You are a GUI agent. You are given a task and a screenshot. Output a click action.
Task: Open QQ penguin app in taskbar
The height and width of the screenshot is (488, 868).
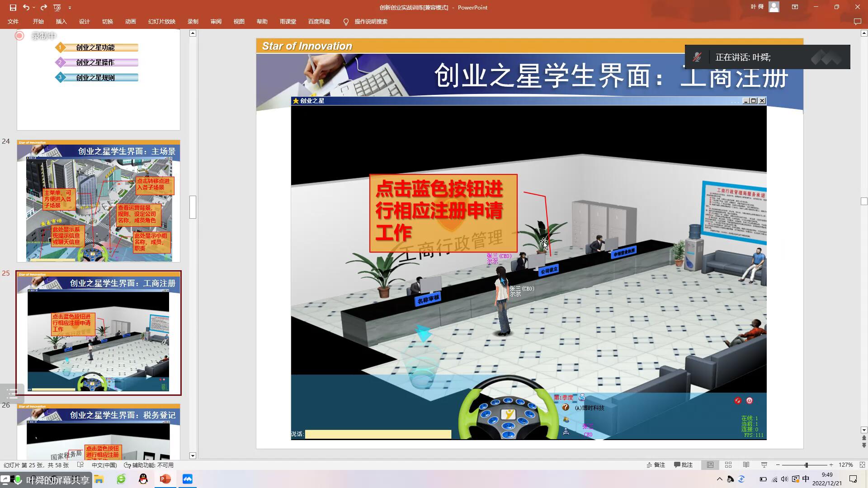point(143,479)
